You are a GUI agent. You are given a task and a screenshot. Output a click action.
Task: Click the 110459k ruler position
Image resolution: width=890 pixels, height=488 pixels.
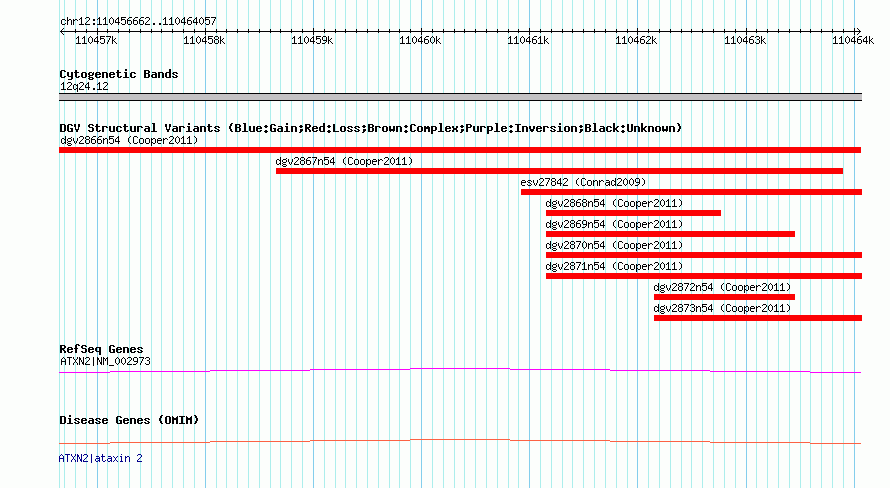point(312,40)
